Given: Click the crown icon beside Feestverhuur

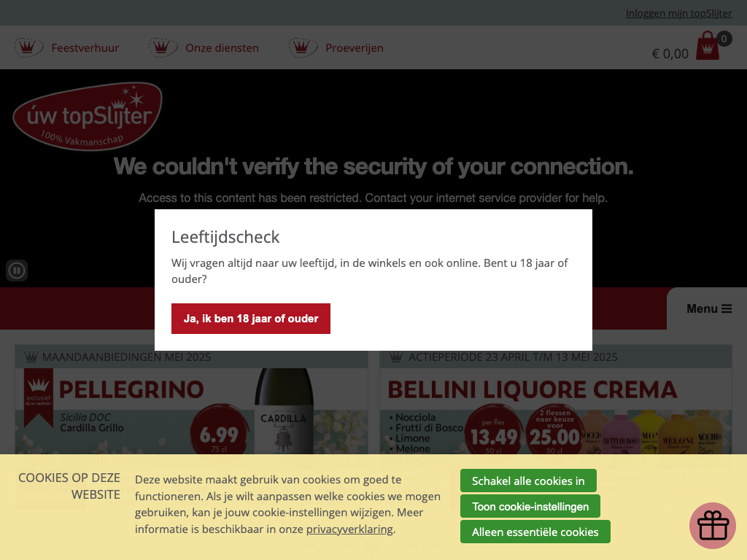Looking at the screenshot, I should (28, 47).
